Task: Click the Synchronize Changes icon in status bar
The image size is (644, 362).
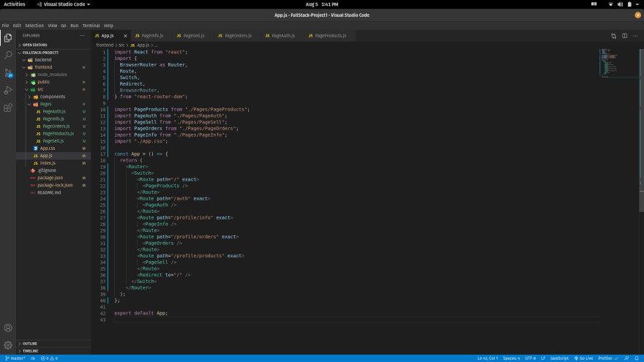Action: [x=33, y=358]
